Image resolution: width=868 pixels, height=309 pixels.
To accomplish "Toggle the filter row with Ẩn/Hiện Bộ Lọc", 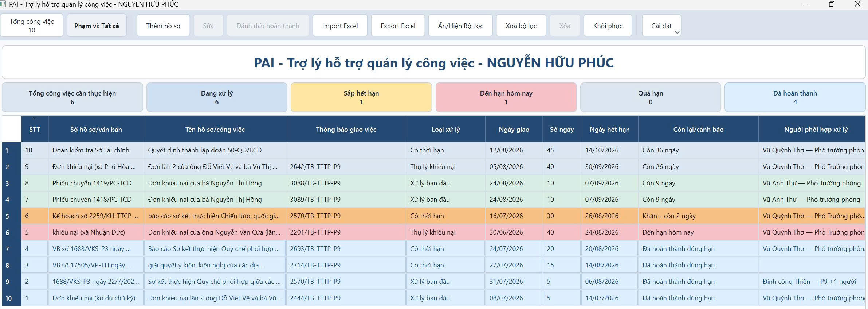I will (460, 26).
